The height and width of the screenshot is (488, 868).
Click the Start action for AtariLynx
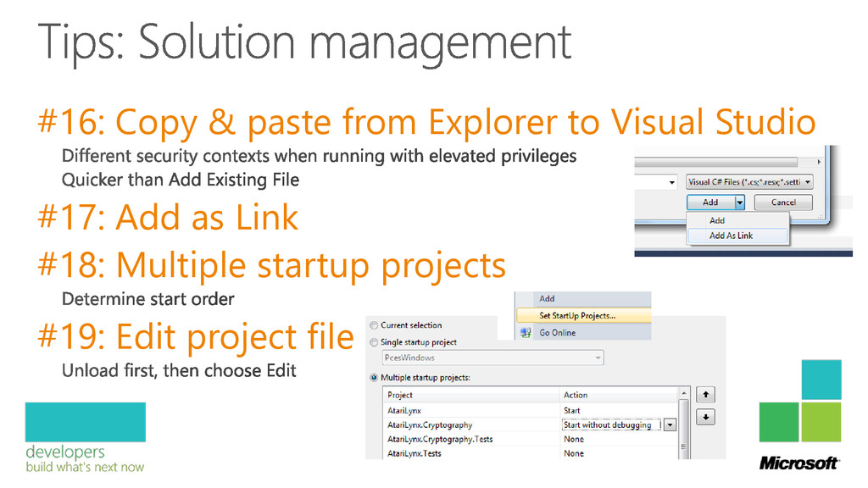572,411
